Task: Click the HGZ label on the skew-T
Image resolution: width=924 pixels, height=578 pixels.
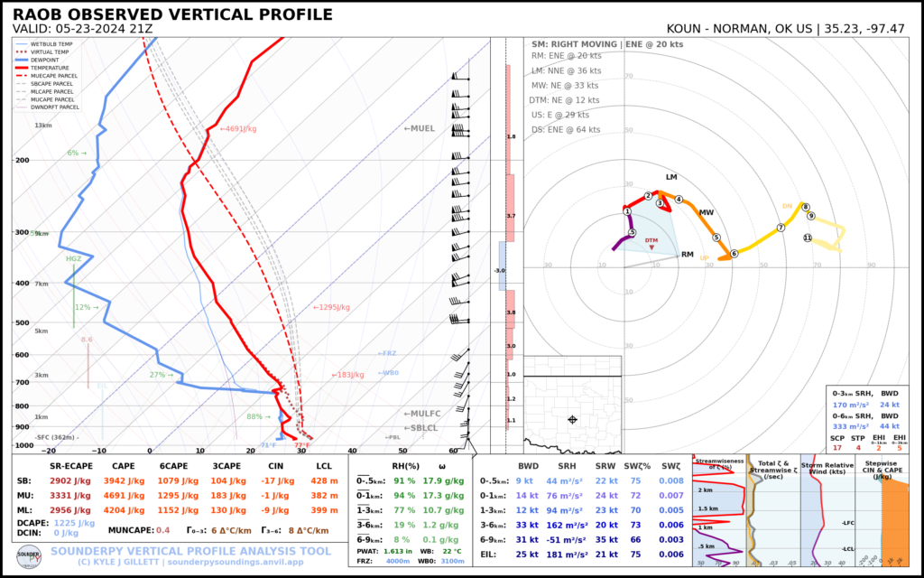Action: (x=74, y=258)
